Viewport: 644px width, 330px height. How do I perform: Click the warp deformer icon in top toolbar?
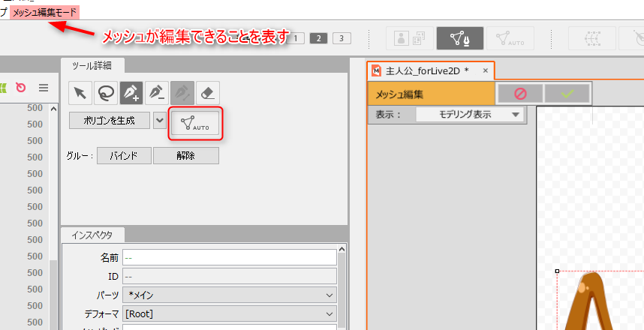coord(592,38)
